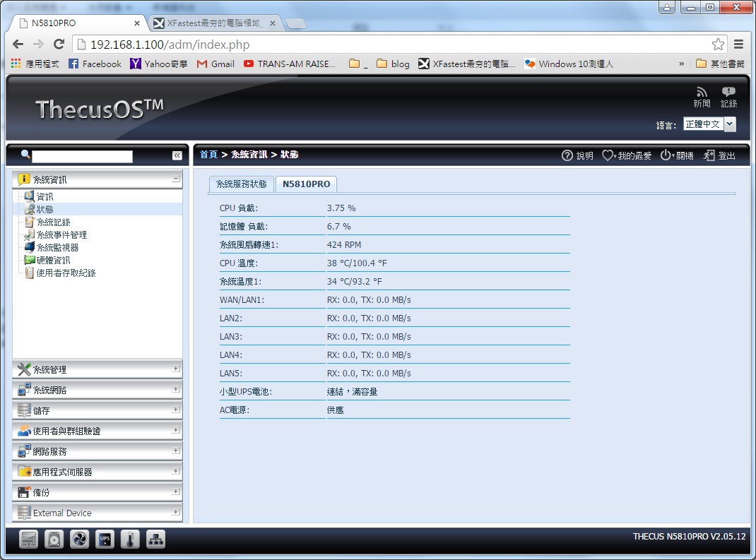Open the blog bookmark folder

[393, 64]
